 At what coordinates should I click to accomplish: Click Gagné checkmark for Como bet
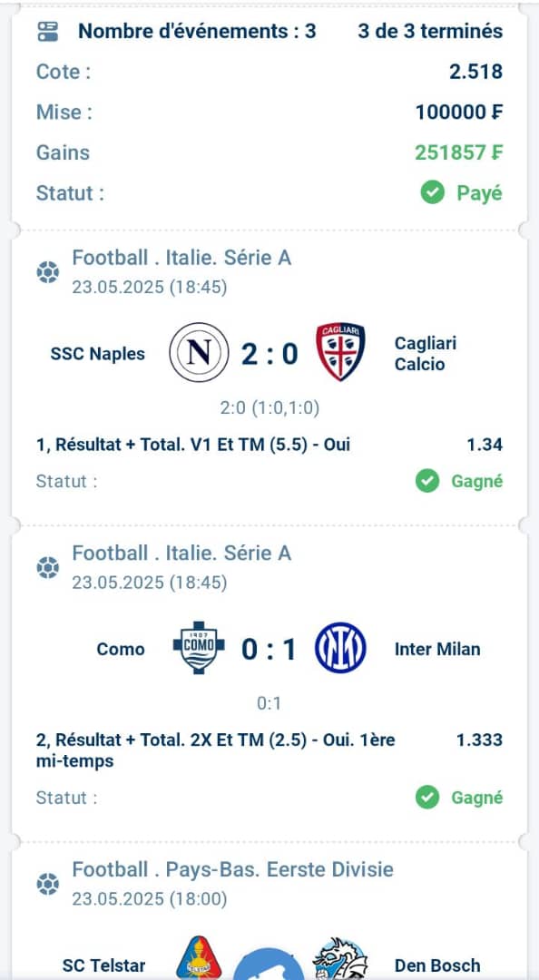(x=427, y=798)
